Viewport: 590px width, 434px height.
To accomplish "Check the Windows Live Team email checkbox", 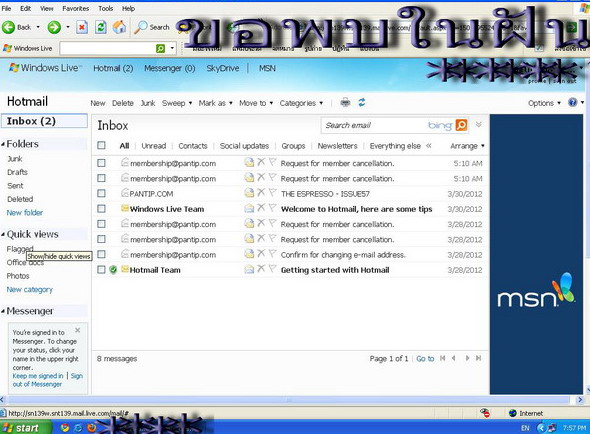I will coord(101,209).
